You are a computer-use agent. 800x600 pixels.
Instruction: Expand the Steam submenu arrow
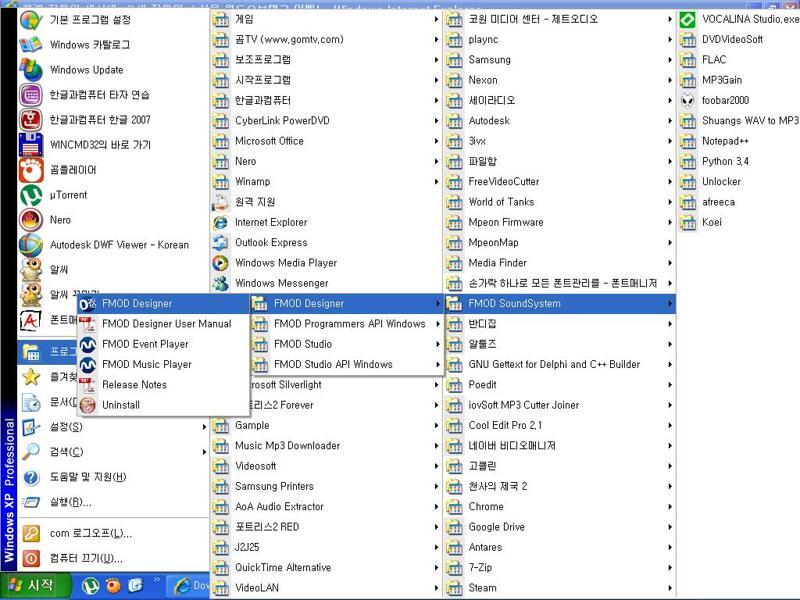pos(670,588)
